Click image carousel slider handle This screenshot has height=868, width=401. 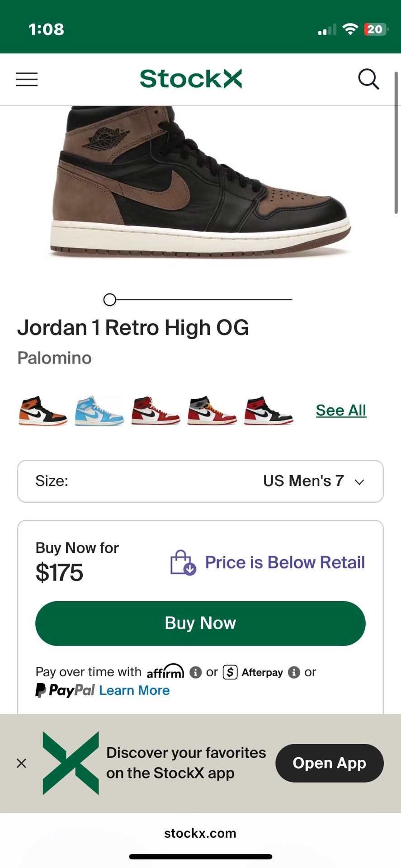(x=110, y=300)
